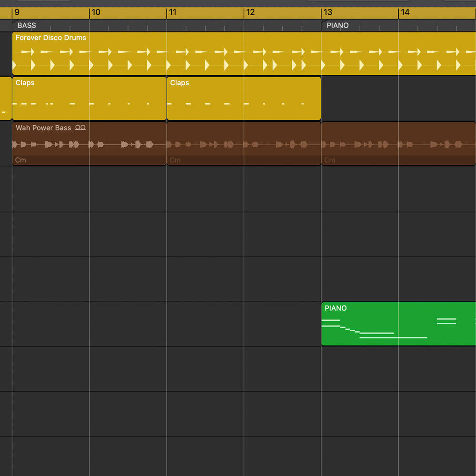
Task: Select the first Claps region at bar 9
Action: (x=89, y=99)
